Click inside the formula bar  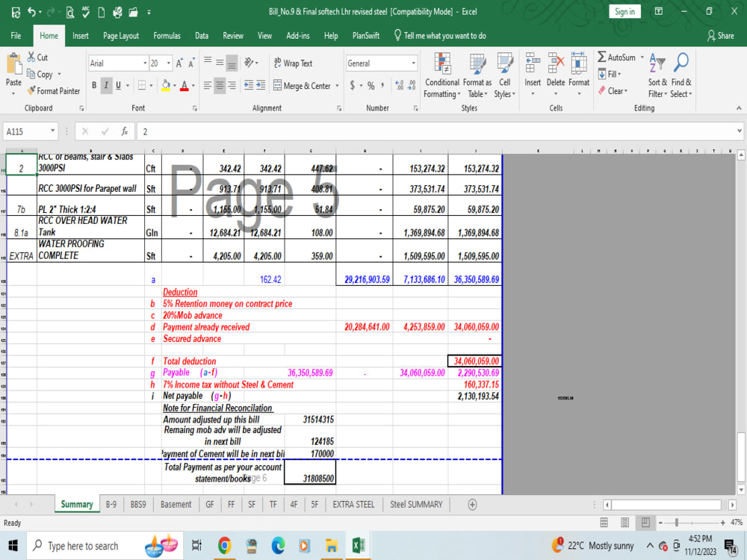click(x=299, y=132)
